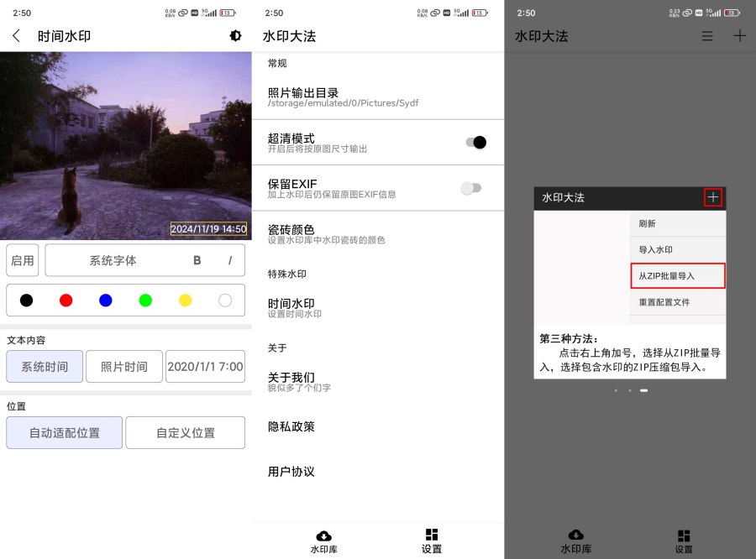Tap the 2020/1/1 7:00 time field
Viewport: 756px width, 559px height.
click(x=205, y=366)
